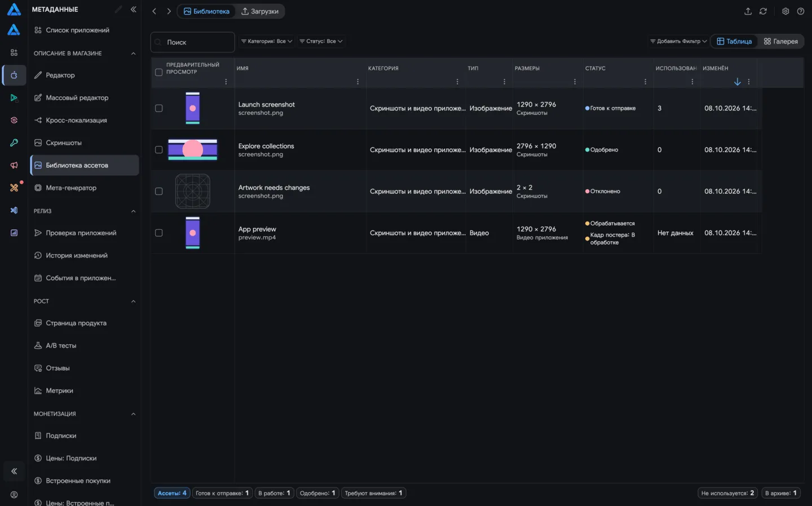Open the Статус: Все filter dropdown
This screenshot has width=812, height=506.
[321, 41]
